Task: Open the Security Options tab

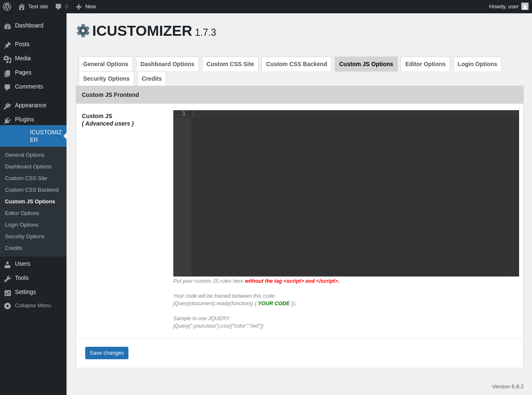Action: [106, 79]
